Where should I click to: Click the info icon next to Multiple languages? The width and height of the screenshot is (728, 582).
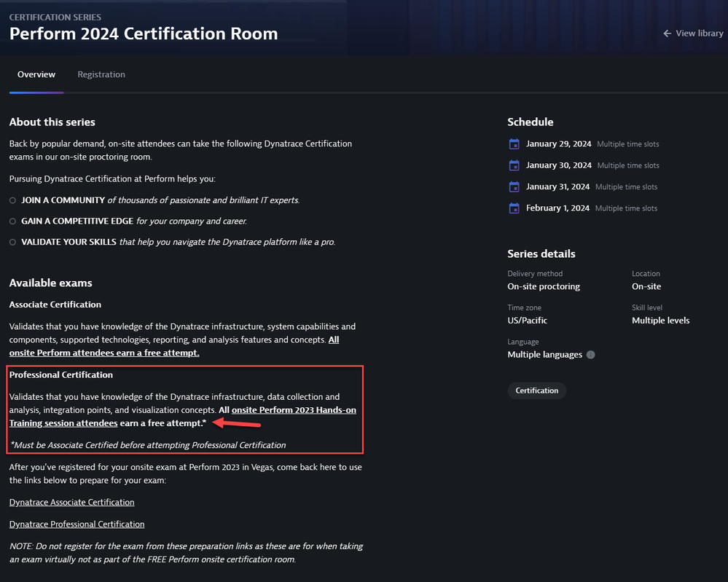590,355
